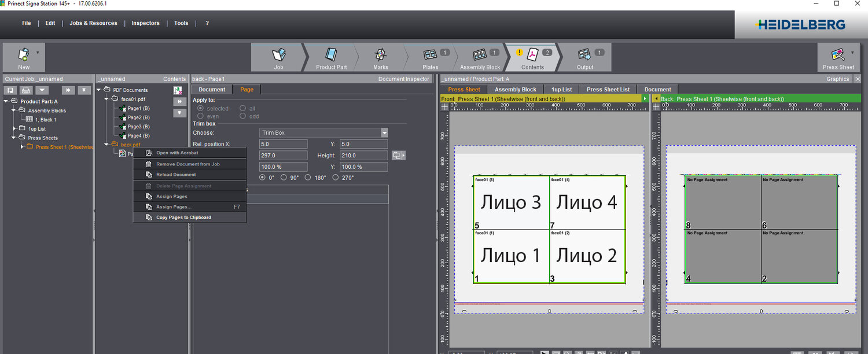The width and height of the screenshot is (868, 354).
Task: Click the print icon in Current Job panel
Action: pos(26,90)
